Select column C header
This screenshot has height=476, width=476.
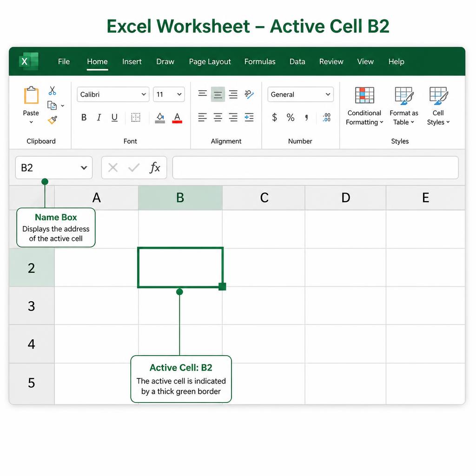point(264,198)
